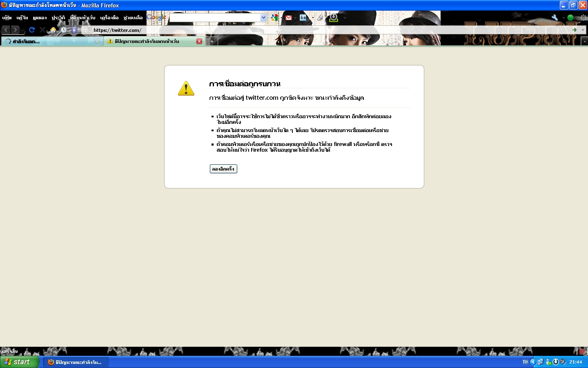Click the speaker volume tray icon
588x368 pixels.
[x=563, y=362]
